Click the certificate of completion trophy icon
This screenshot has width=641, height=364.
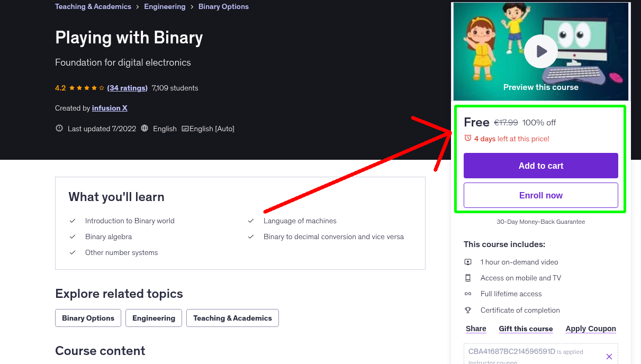[468, 310]
